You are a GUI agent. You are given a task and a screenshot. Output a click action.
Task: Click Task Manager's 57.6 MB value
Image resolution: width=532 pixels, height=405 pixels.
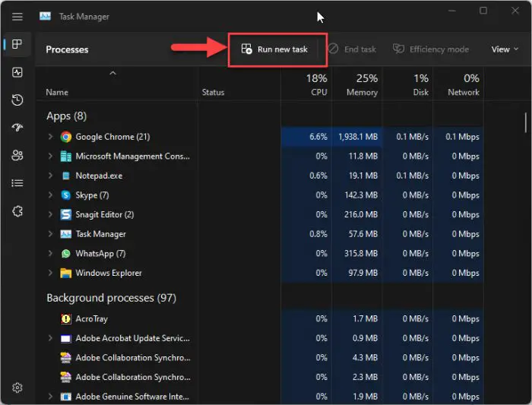[363, 234]
